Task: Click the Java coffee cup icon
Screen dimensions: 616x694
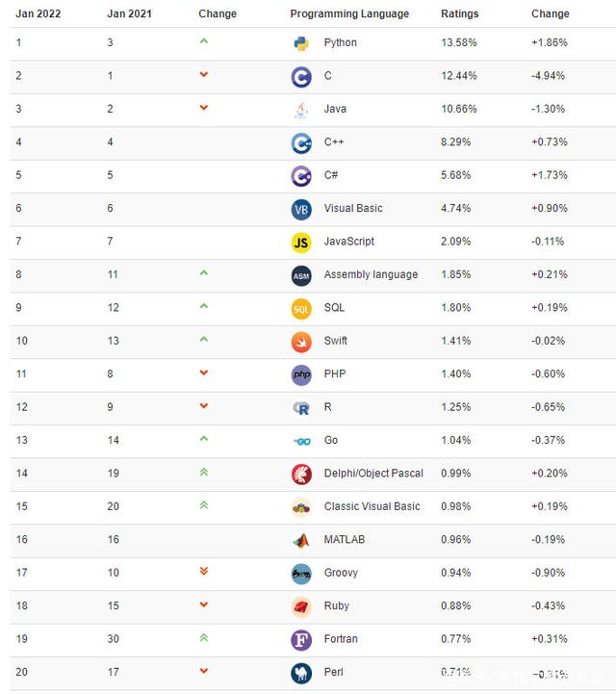Action: 301,109
